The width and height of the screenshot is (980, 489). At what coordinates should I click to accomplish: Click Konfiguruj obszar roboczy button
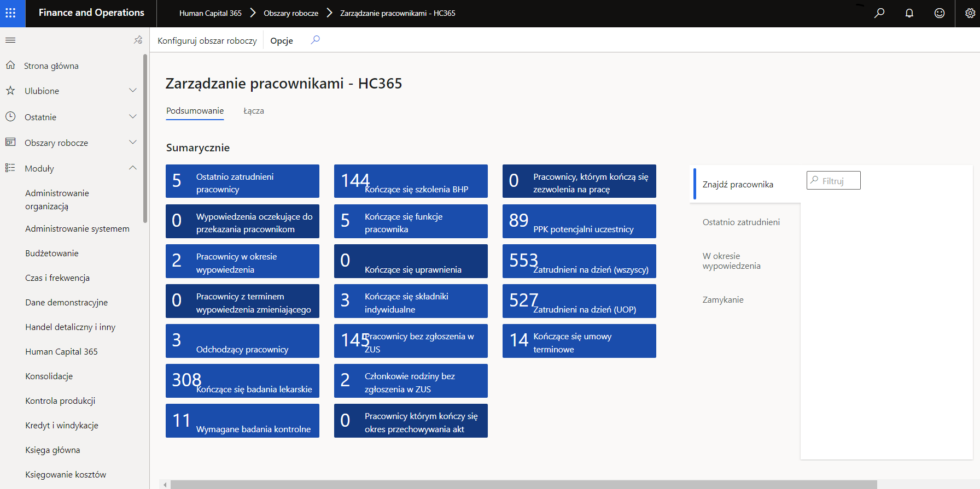[x=207, y=40]
